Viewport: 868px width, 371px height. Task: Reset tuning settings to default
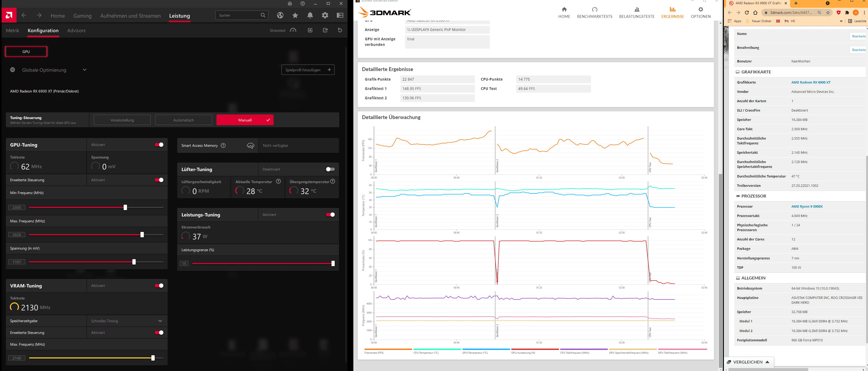pyautogui.click(x=340, y=30)
